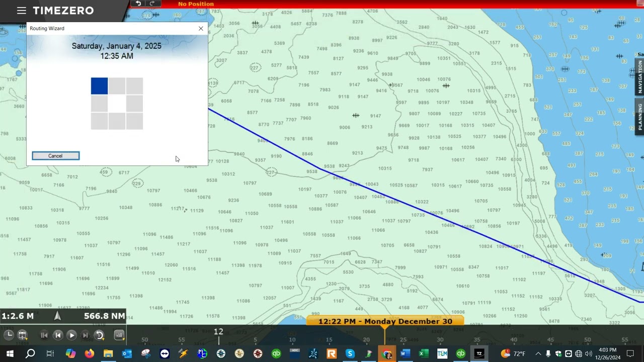Open the Windows notification center

[630, 354]
